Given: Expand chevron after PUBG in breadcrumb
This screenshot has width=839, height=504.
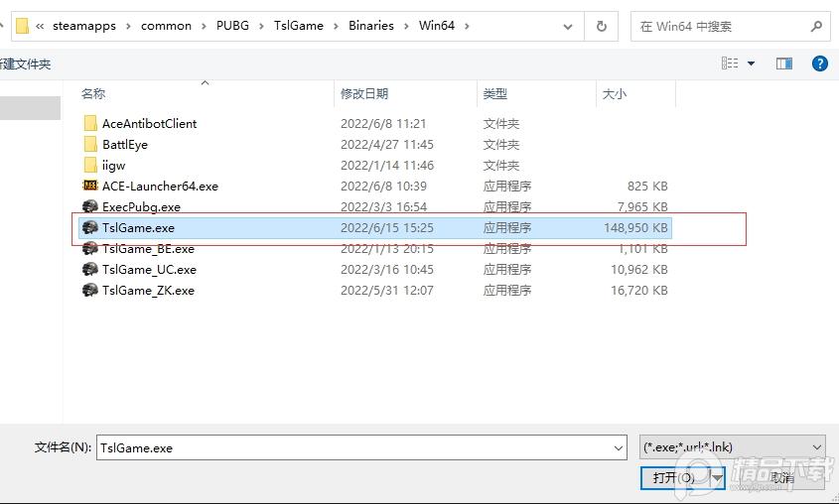Looking at the screenshot, I should 261,26.
